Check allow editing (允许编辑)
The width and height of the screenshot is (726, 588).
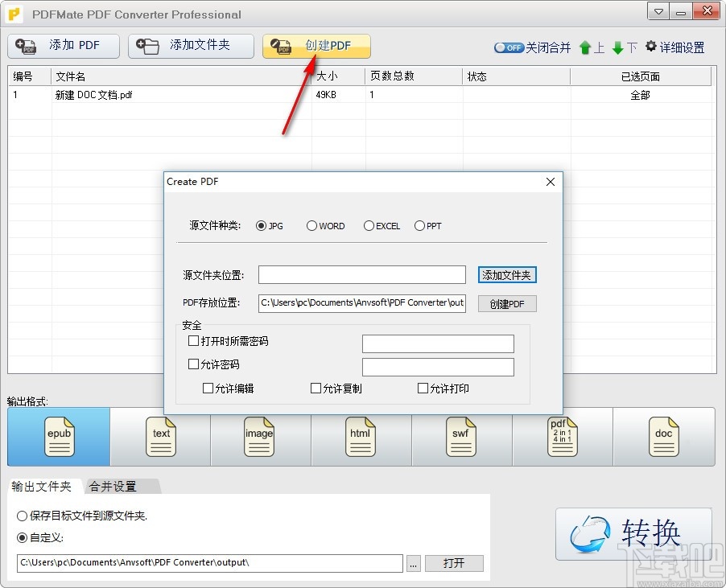click(208, 389)
